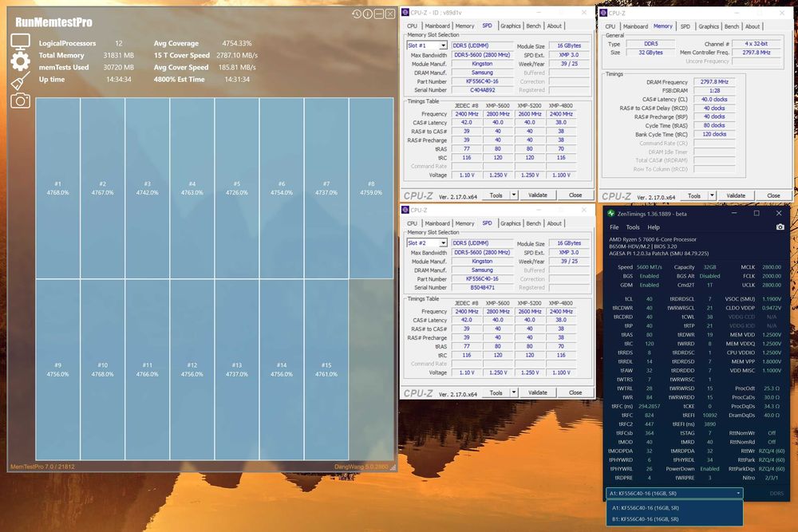Switch to CPU tab in CPU-Z Slot #1 window
This screenshot has height=532, width=798.
(x=412, y=26)
